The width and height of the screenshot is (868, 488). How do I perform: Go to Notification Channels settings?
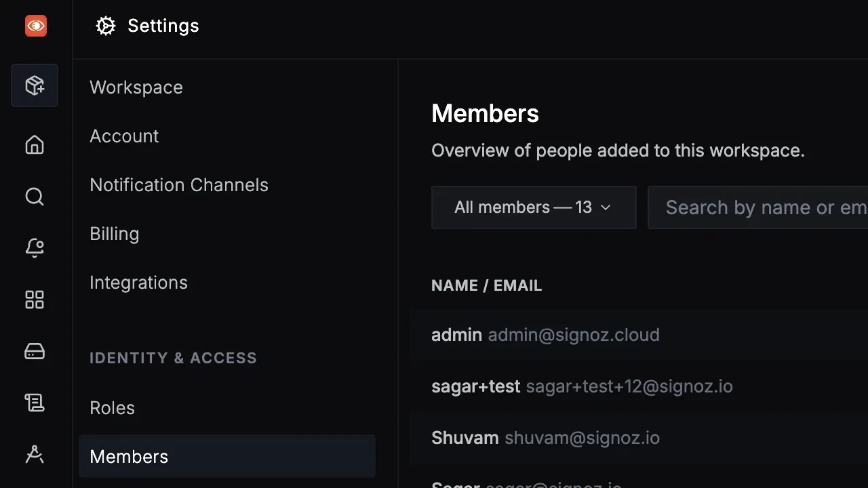[x=179, y=185]
